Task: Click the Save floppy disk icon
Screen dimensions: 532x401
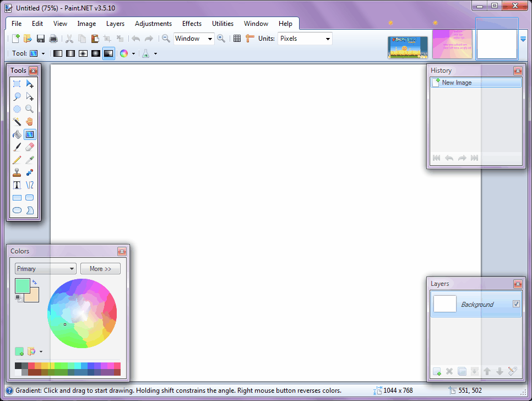Action: [x=41, y=39]
